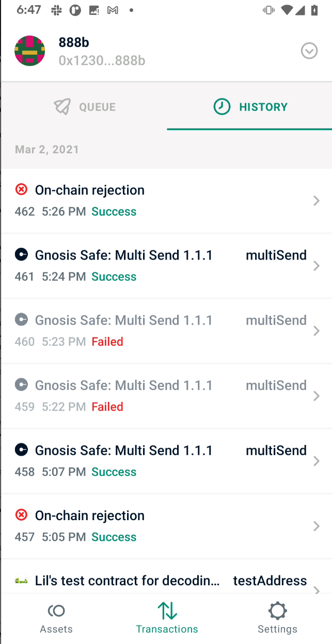The height and width of the screenshot is (644, 332).
Task: Open details chevron for transaction 462
Action: click(x=317, y=201)
